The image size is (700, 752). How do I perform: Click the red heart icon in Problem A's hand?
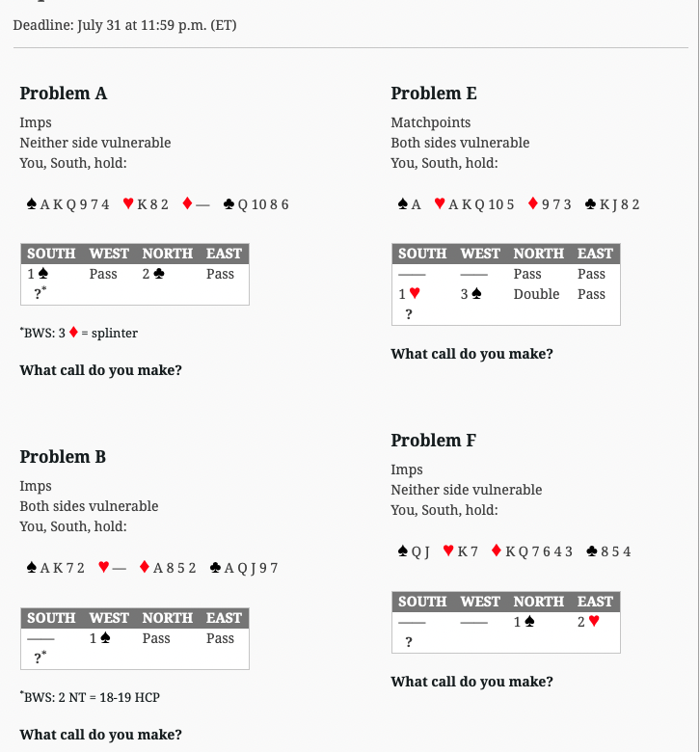pos(128,203)
